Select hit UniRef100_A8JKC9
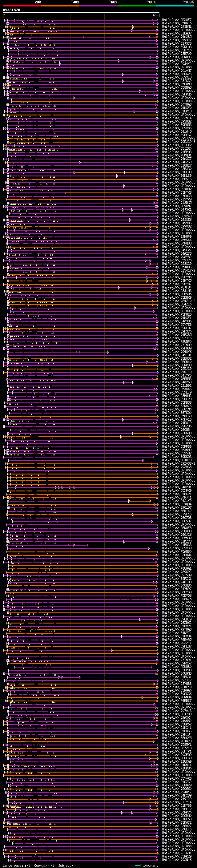Image resolution: width=197 pixels, height=868 pixels. 177,460
